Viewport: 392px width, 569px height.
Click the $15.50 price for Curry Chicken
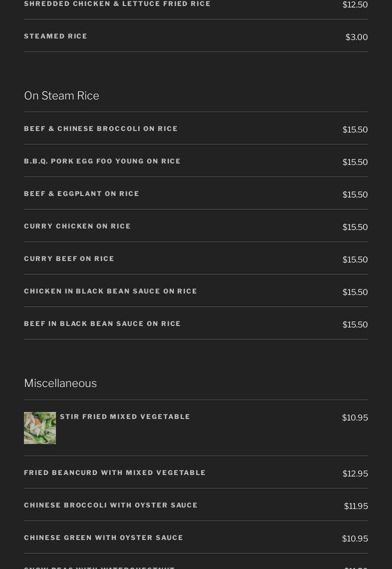tap(355, 227)
